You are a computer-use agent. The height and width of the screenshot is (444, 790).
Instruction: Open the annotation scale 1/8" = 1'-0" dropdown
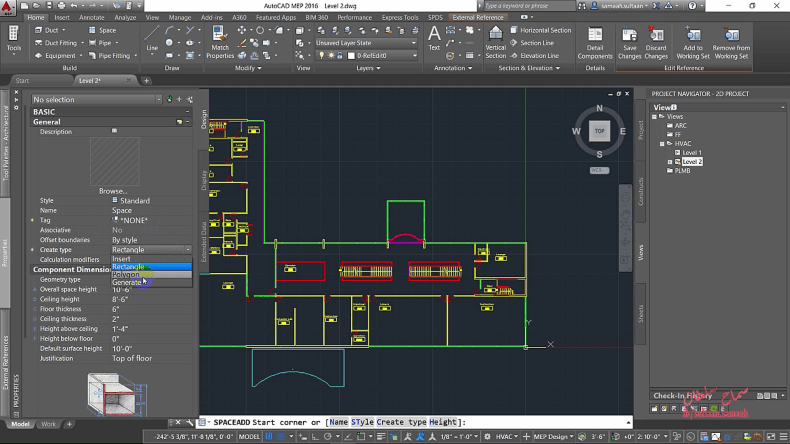[459, 436]
